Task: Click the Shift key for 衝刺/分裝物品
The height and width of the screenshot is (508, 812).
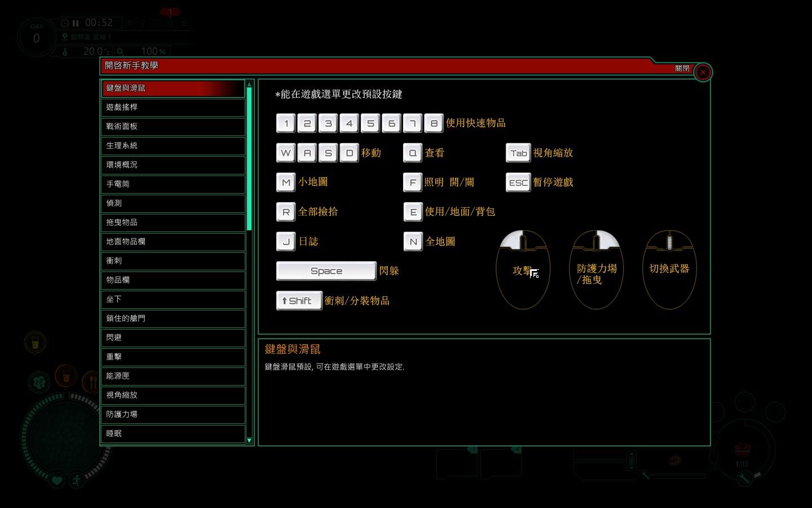Action: 299,300
